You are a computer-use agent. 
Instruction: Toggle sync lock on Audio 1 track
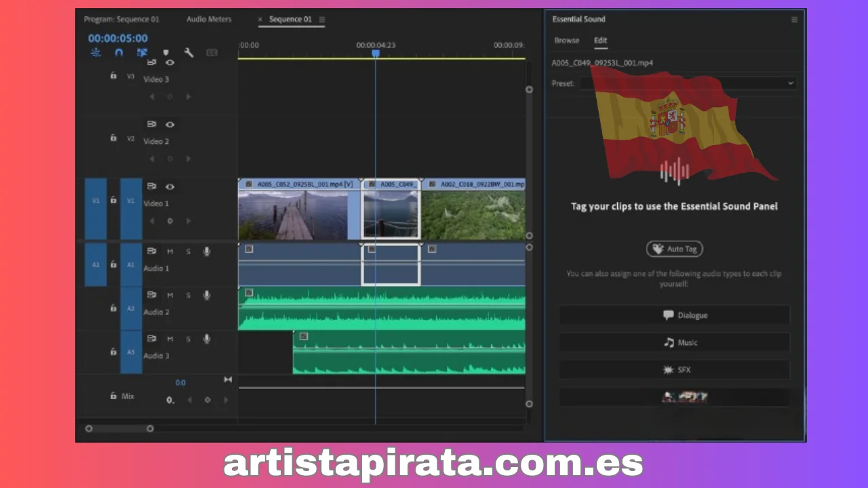(152, 251)
